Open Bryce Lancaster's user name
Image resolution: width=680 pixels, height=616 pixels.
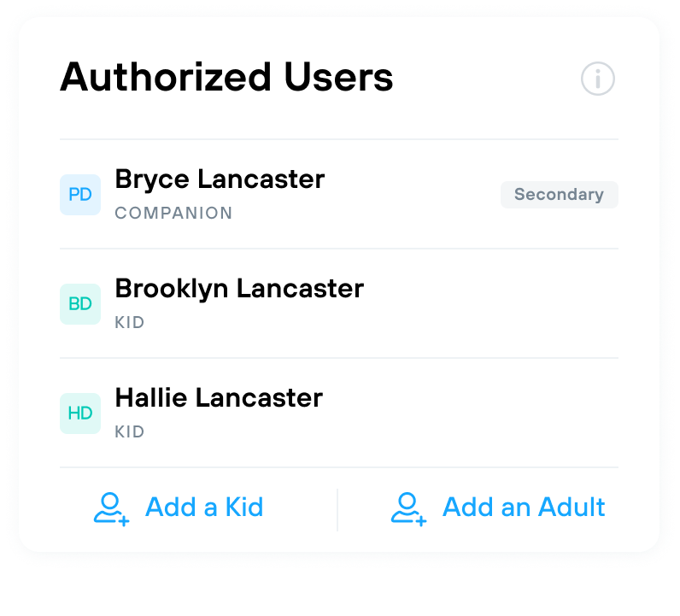(220, 179)
